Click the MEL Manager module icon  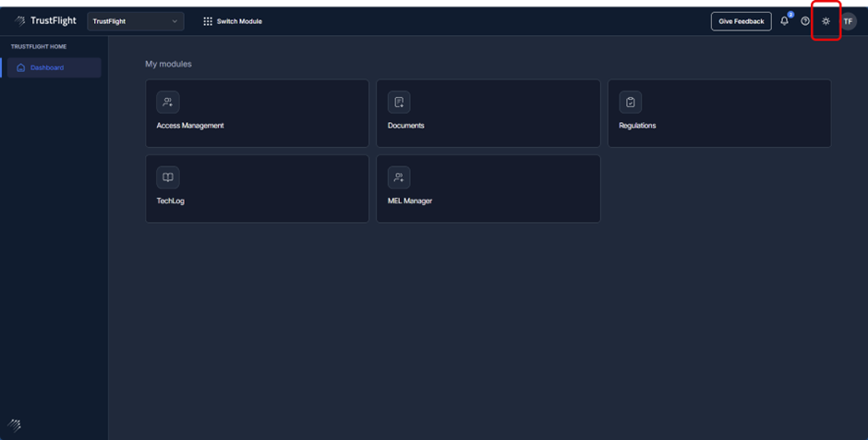399,177
